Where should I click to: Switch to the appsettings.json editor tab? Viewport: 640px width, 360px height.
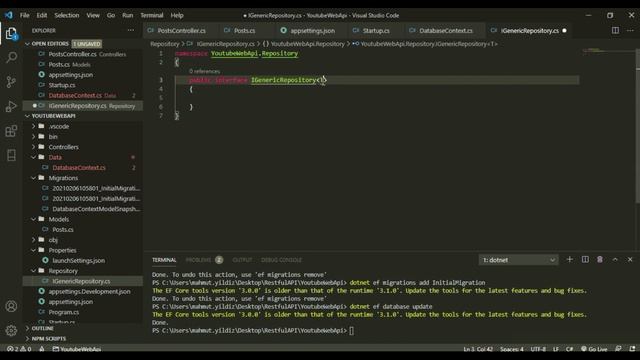(x=312, y=31)
